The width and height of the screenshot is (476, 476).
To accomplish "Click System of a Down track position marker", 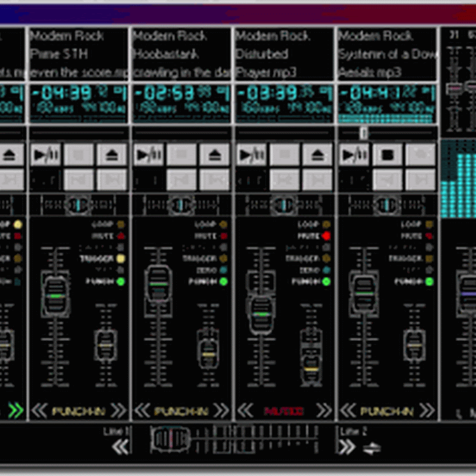I will point(364,133).
